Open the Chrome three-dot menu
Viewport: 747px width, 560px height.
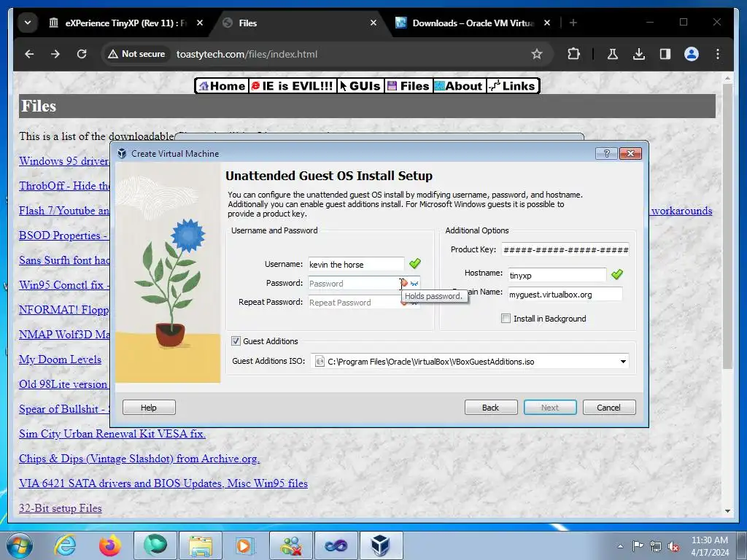pyautogui.click(x=718, y=54)
